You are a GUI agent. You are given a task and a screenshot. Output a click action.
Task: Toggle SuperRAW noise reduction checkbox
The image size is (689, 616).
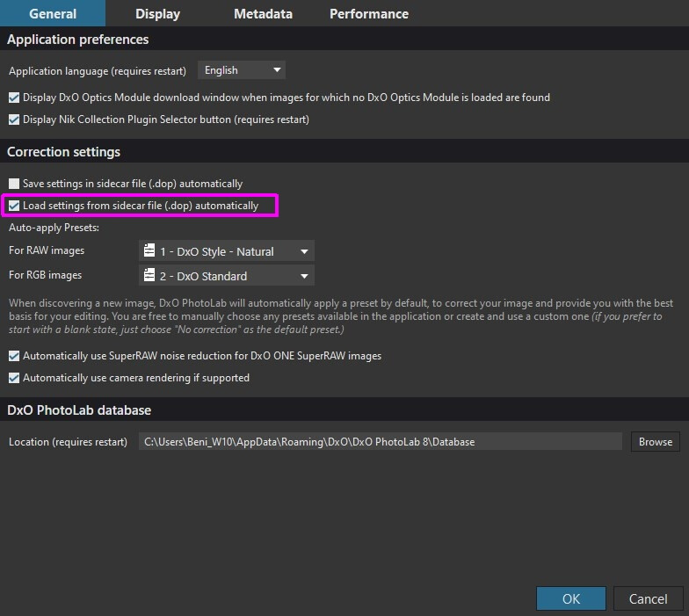pos(14,356)
